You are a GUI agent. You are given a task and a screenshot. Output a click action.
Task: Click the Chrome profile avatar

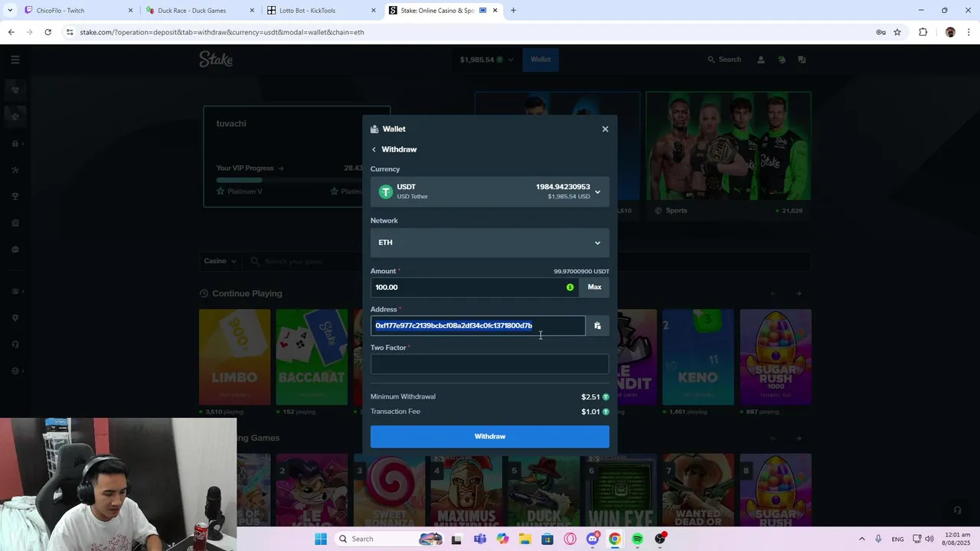point(950,32)
